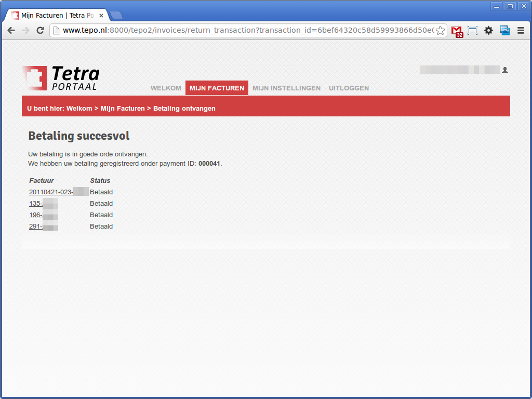Open the Chrome hamburger menu

coord(521,31)
